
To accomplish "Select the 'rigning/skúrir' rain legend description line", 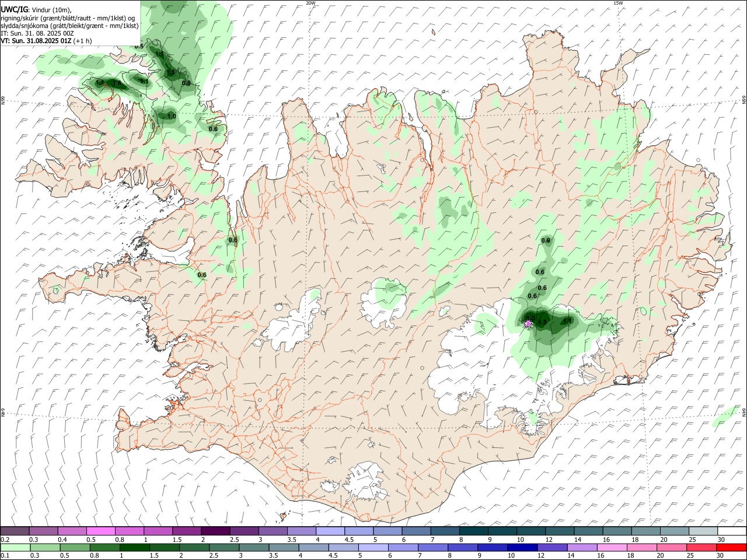I will point(68,17).
